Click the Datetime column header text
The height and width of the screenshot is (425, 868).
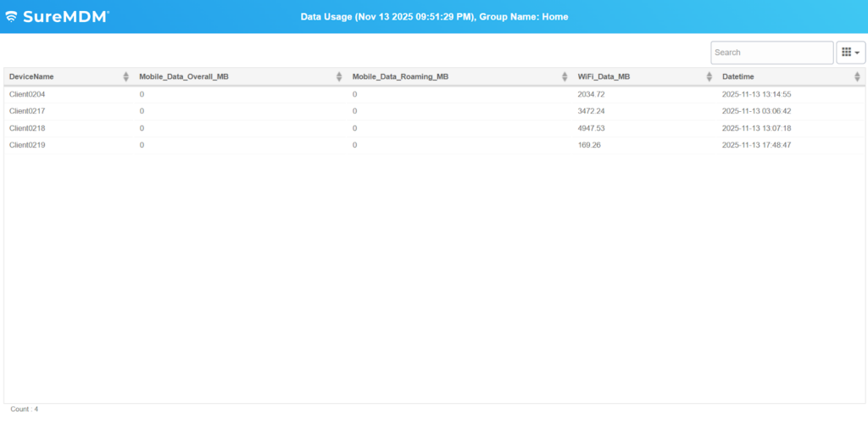click(x=739, y=77)
